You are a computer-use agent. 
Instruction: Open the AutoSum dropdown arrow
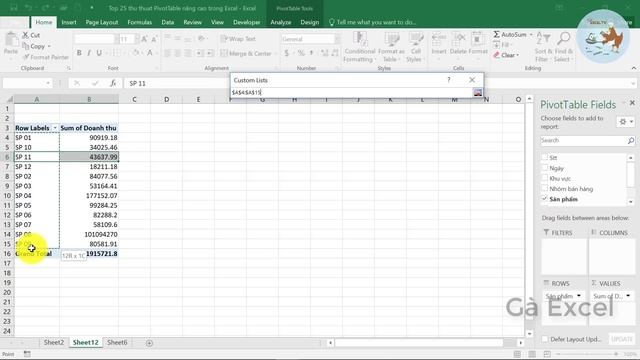[x=531, y=35]
